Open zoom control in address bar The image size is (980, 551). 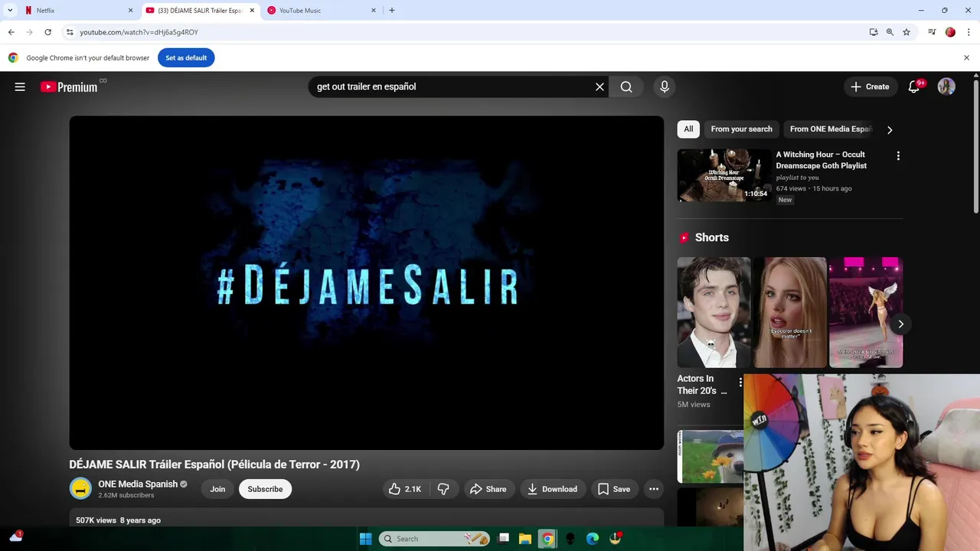890,32
